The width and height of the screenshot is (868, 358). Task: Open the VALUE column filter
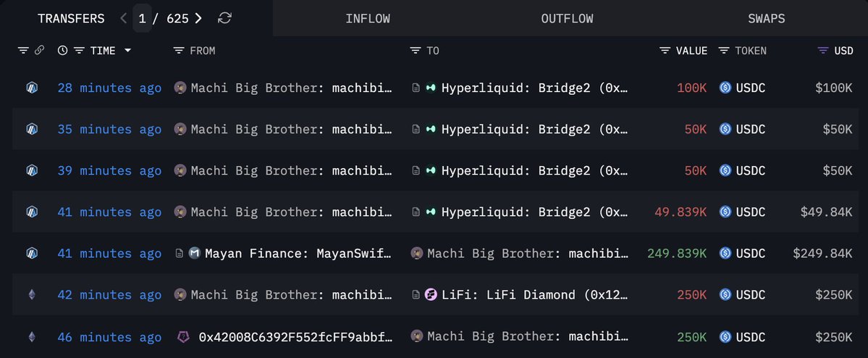coord(665,51)
